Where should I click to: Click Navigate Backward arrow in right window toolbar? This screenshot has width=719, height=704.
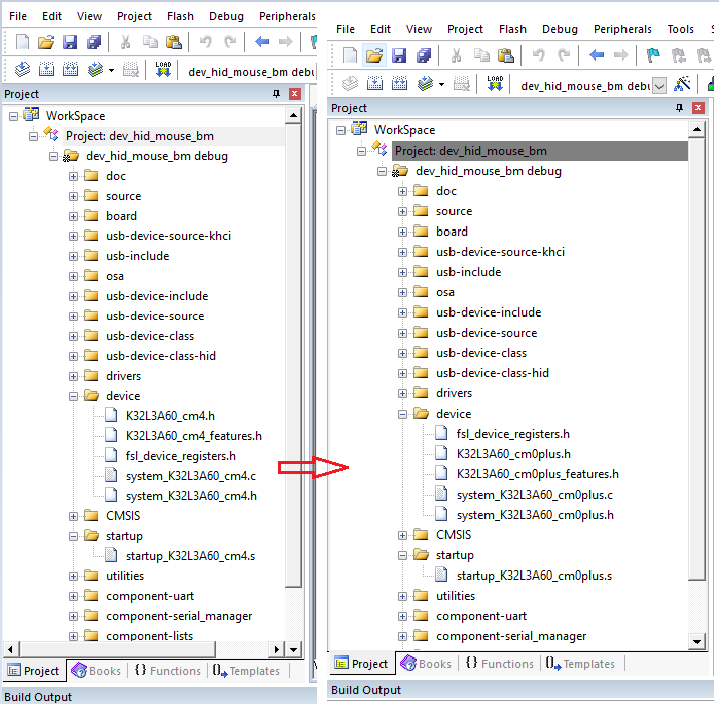coord(597,55)
